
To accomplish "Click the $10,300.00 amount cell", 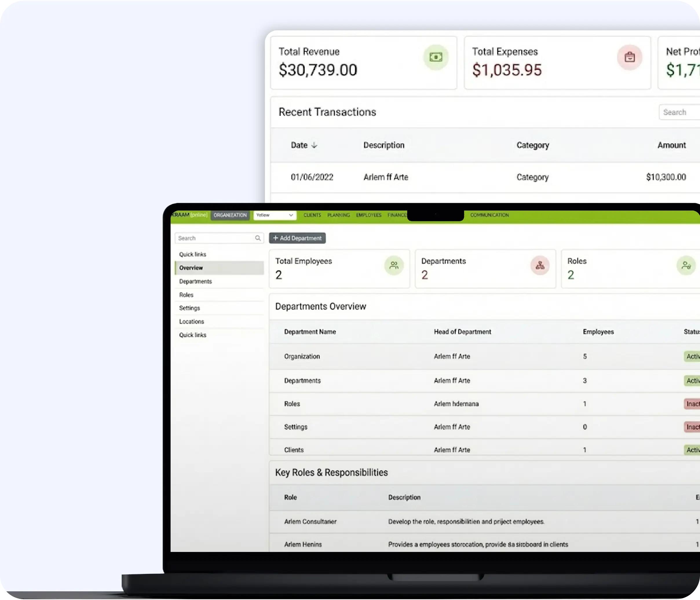I will pos(666,177).
